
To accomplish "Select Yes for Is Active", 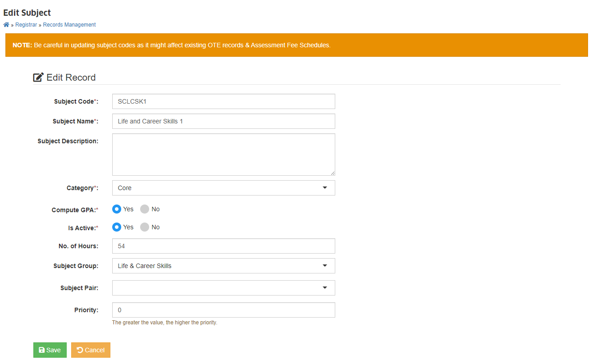I will 117,227.
